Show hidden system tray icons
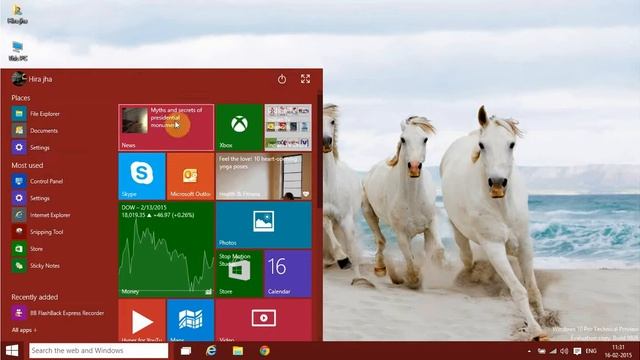Viewport: 640px width, 360px height. 529,351
